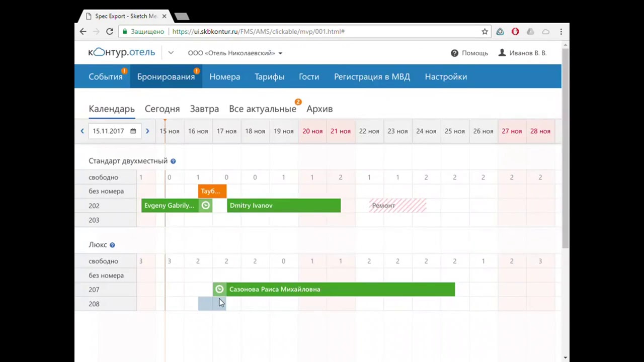
Task: Click the Контур.отель logo
Action: click(x=122, y=52)
